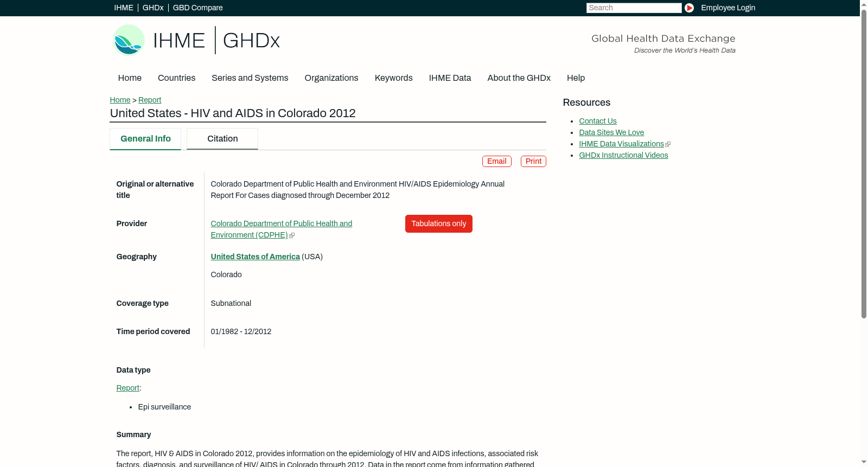Open the Employee Login link
The image size is (868, 467).
[728, 8]
